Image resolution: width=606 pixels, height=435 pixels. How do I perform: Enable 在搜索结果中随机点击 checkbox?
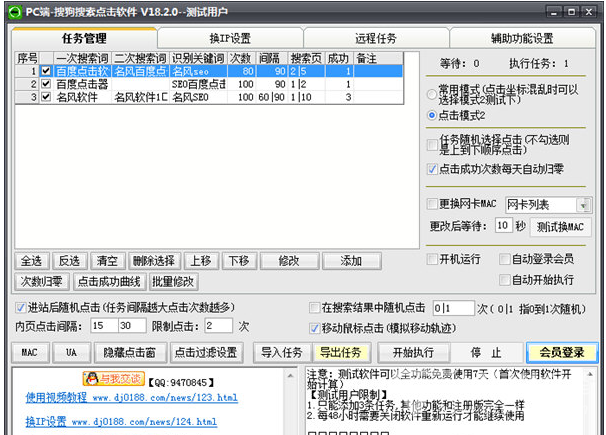[x=315, y=308]
